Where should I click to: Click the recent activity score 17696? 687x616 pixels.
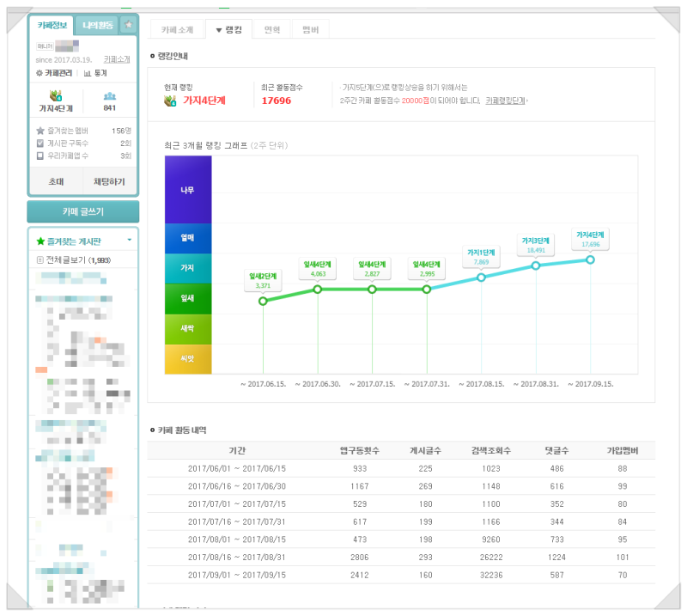click(276, 101)
